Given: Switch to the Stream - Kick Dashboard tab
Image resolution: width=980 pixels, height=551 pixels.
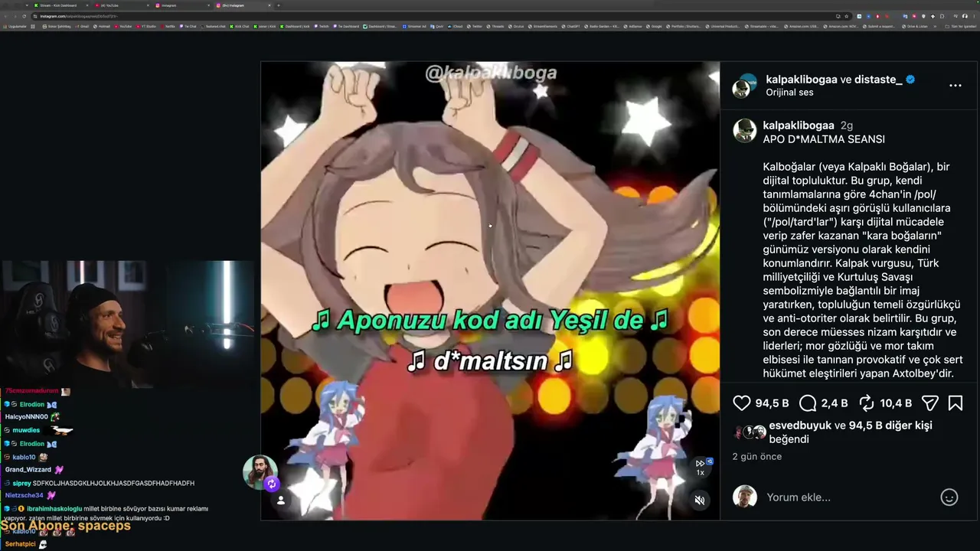Looking at the screenshot, I should click(x=60, y=5).
